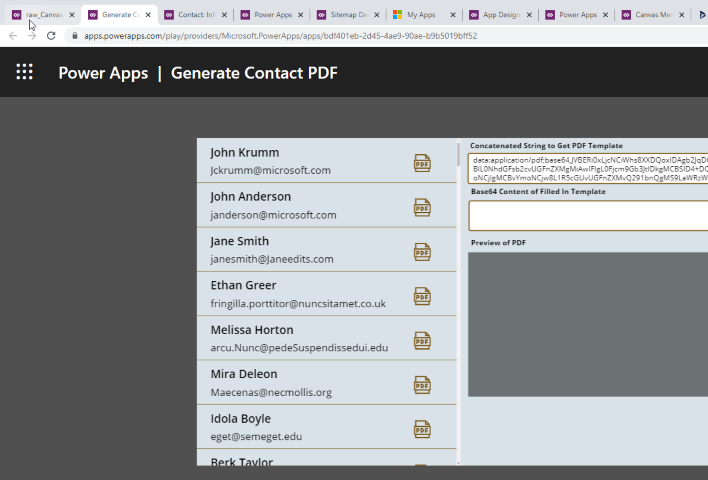This screenshot has width=708, height=480.
Task: Select Ethan Greer contact name
Action: (x=243, y=285)
